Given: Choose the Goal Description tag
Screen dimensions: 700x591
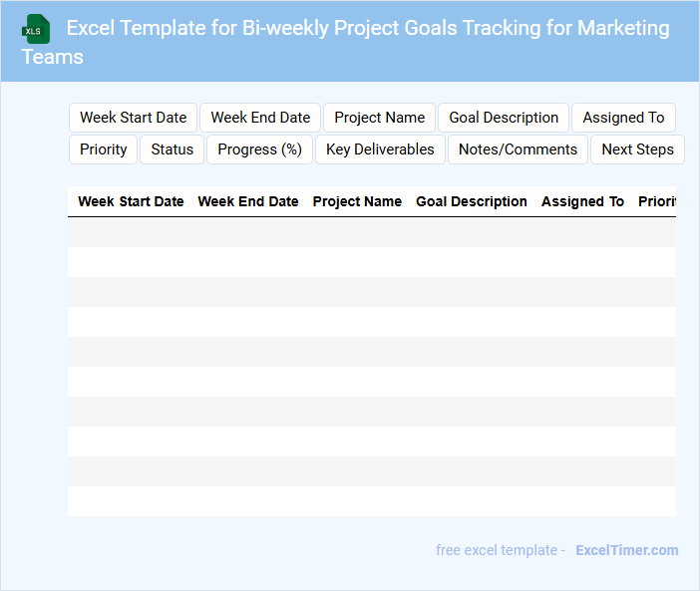Looking at the screenshot, I should click(504, 118).
